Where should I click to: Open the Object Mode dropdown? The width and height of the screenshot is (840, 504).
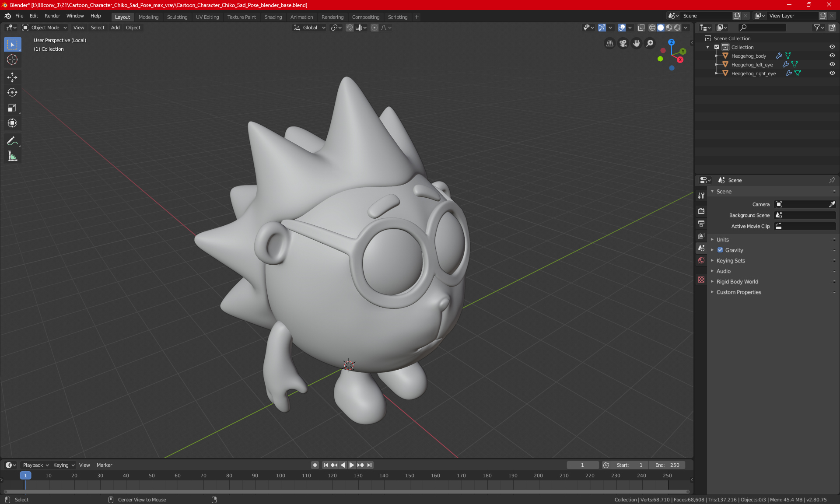pos(45,28)
